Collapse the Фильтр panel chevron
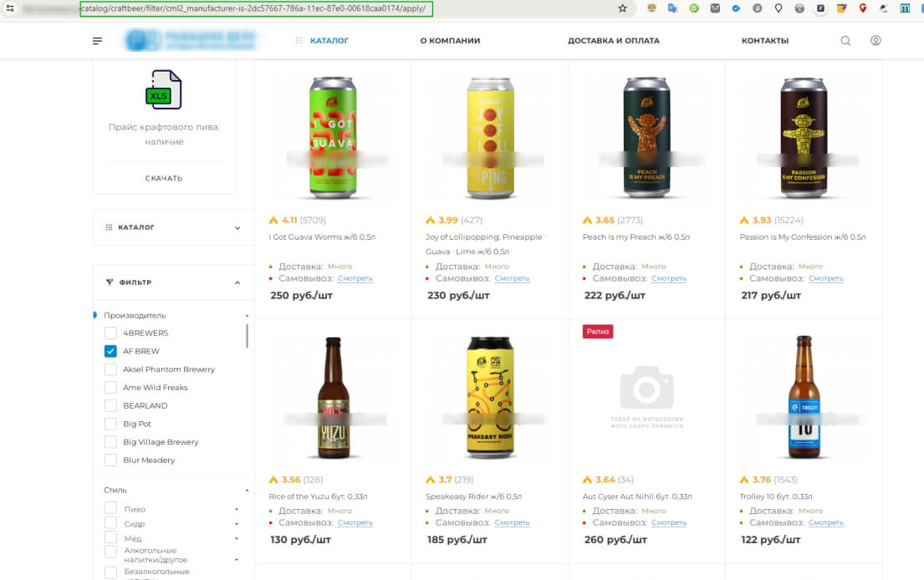The image size is (924, 580). coord(237,282)
